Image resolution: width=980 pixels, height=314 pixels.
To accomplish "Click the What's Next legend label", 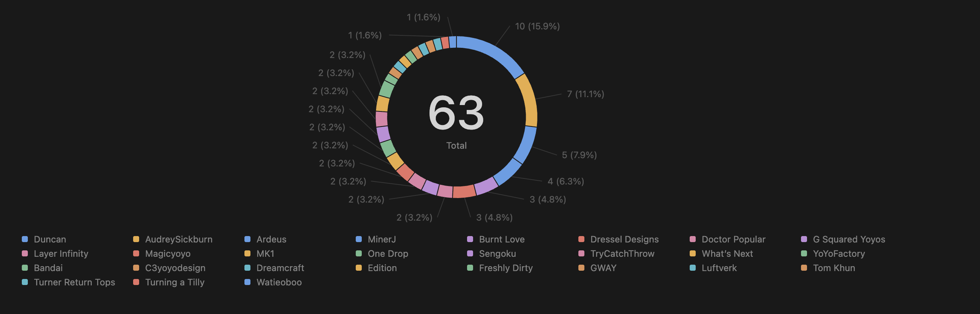I will [x=727, y=254].
